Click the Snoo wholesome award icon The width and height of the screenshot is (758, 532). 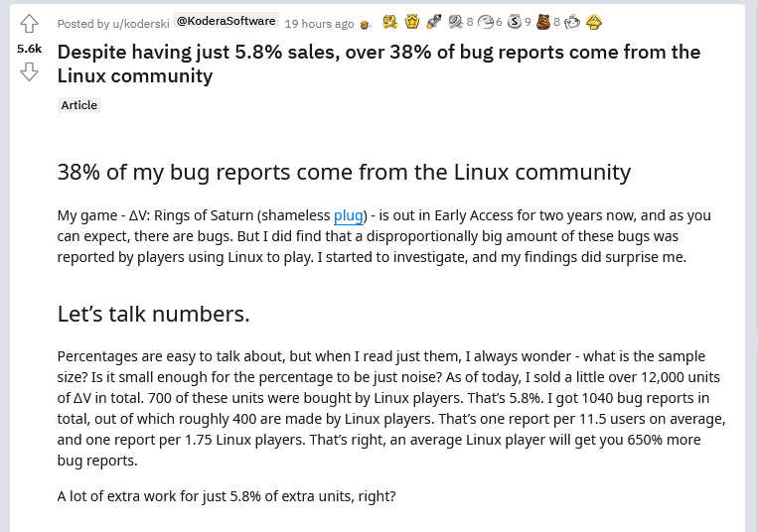tap(572, 22)
